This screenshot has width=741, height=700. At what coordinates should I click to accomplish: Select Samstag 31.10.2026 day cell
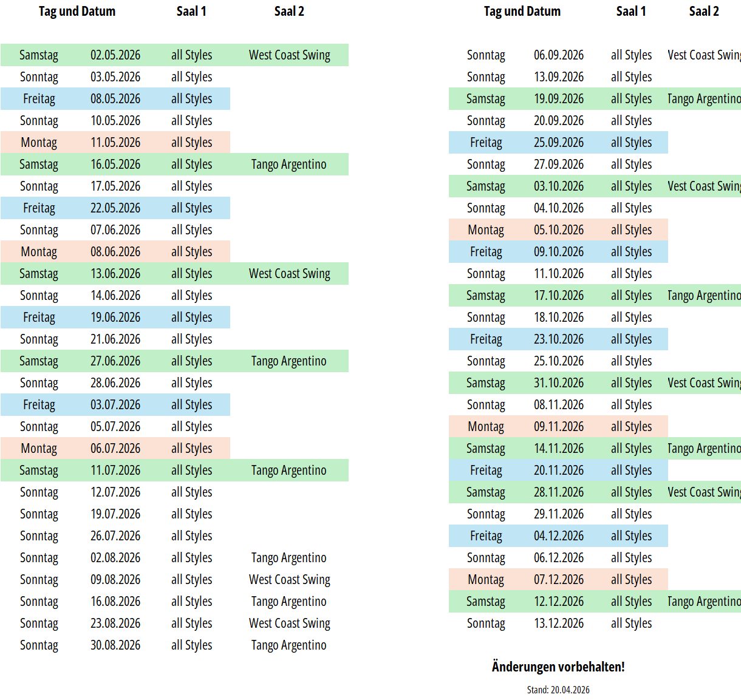click(x=486, y=383)
